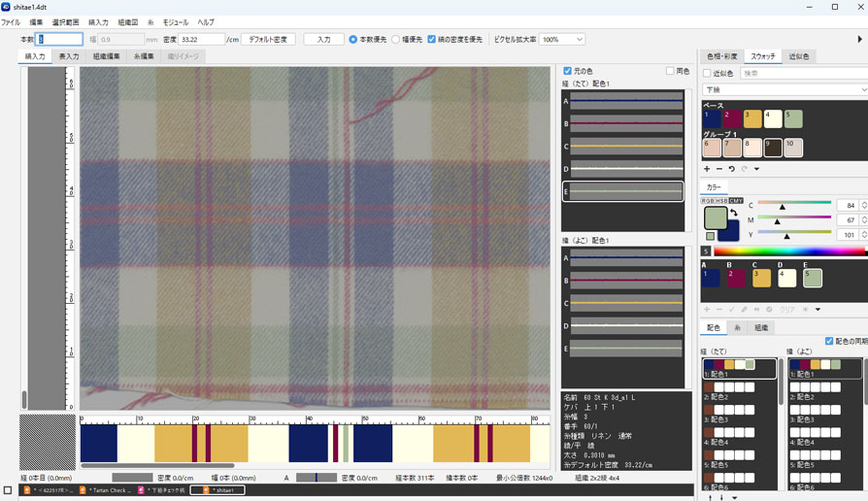The height and width of the screenshot is (501, 868).
Task: Click the undo arrow under swatches
Action: (732, 169)
